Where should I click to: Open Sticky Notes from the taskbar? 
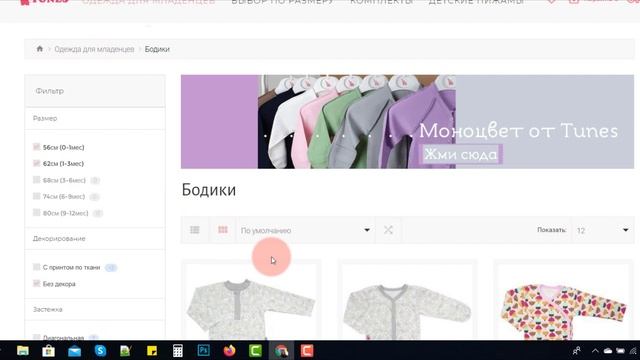click(x=152, y=351)
